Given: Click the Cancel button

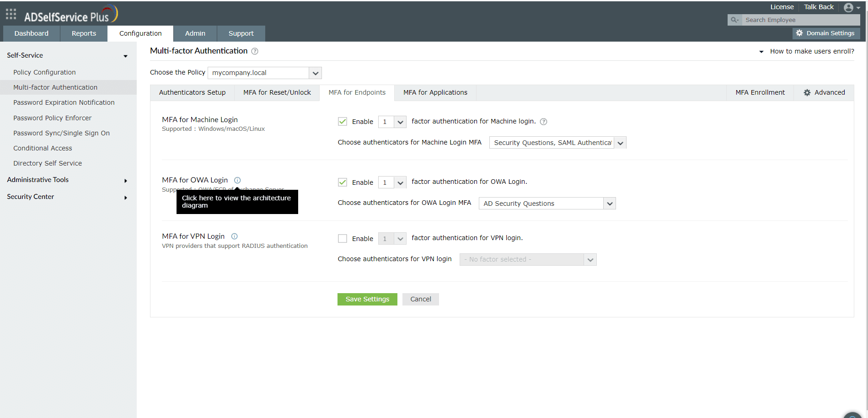Looking at the screenshot, I should 420,299.
